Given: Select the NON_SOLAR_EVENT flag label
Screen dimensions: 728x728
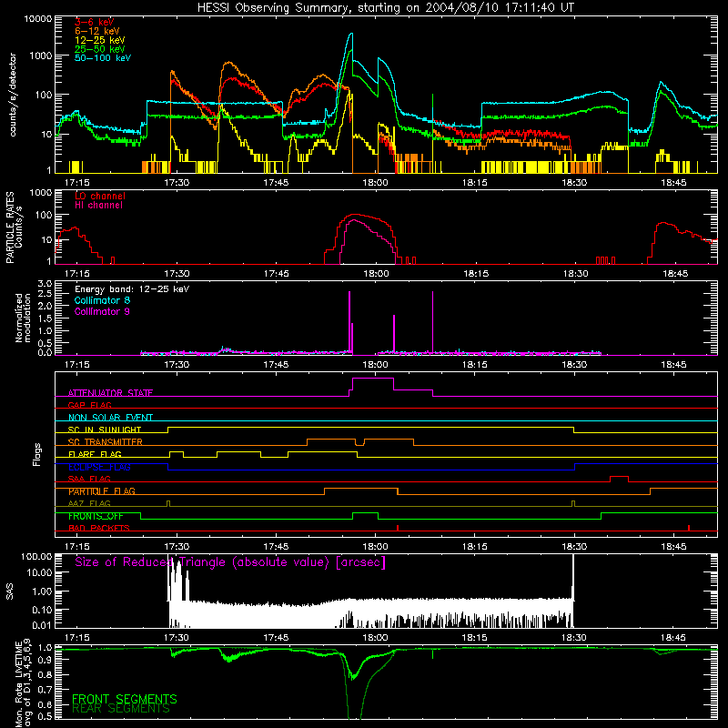Looking at the screenshot, I should pyautogui.click(x=110, y=418).
